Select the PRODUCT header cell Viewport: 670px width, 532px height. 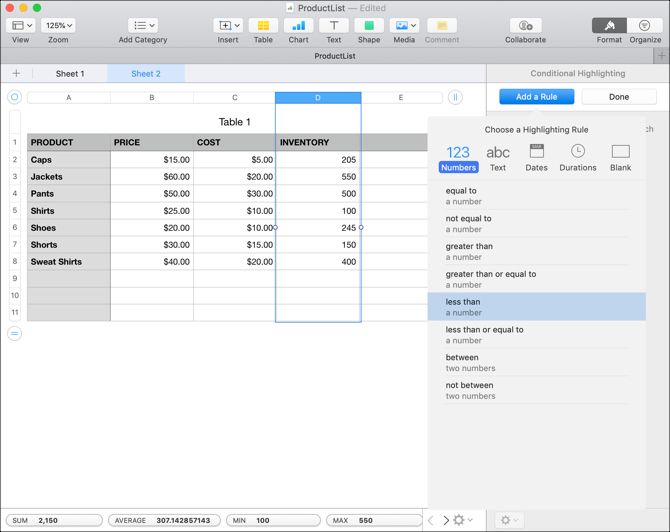(x=68, y=142)
